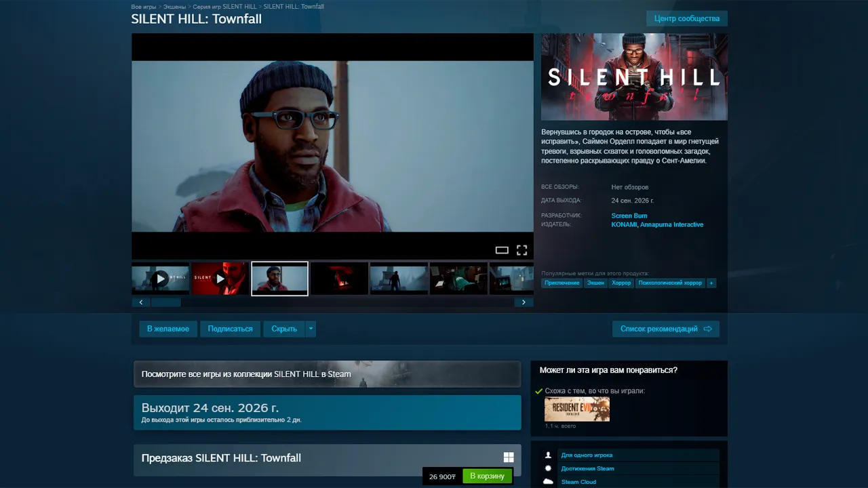Image resolution: width=868 pixels, height=488 pixels.
Task: Hide the game using Скрыть
Action: [x=284, y=329]
